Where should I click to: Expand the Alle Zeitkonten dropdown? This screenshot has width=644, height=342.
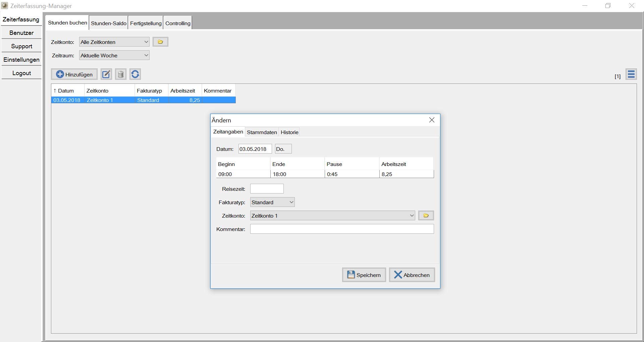(x=114, y=42)
